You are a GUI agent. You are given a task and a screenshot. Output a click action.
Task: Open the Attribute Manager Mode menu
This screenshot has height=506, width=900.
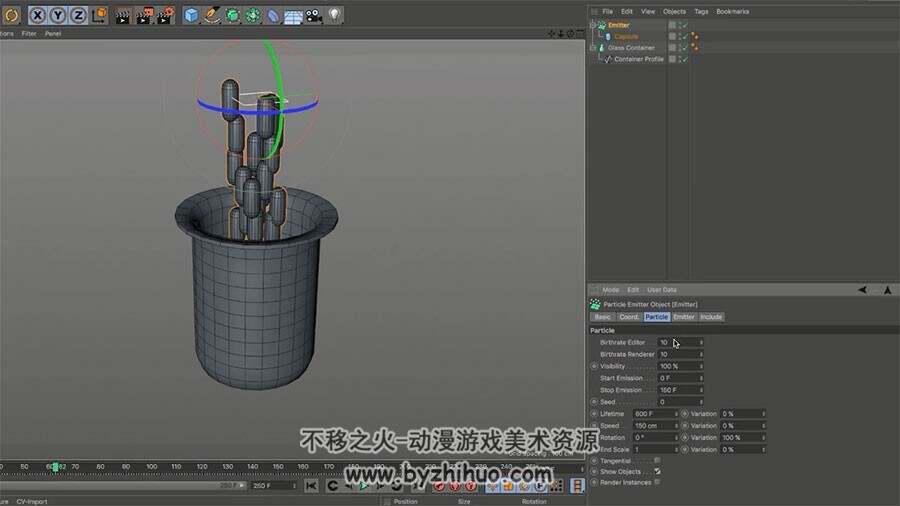point(611,290)
